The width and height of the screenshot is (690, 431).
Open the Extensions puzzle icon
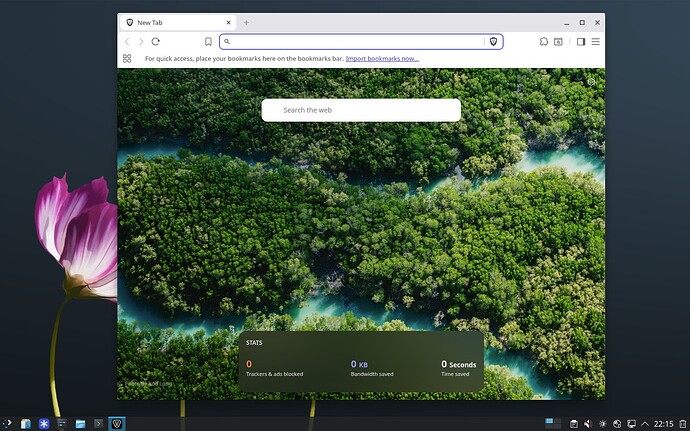click(543, 41)
